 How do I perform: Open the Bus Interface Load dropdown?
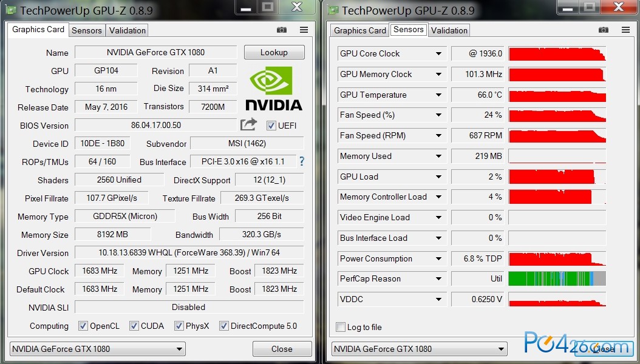438,238
